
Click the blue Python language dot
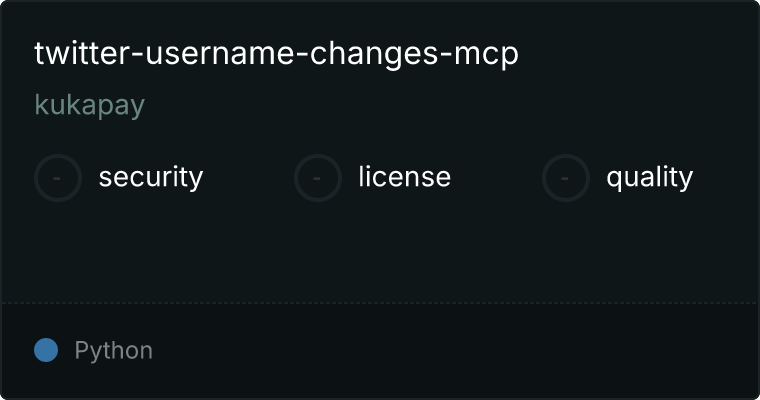(46, 350)
